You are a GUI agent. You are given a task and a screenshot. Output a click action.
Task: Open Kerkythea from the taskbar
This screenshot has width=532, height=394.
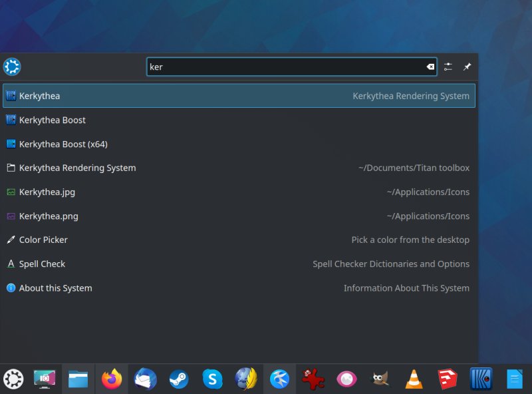click(481, 379)
